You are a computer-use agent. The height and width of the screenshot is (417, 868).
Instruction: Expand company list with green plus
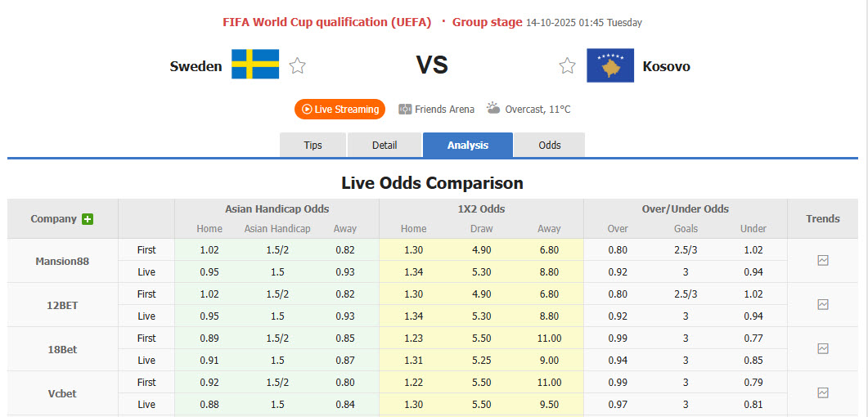pos(88,219)
